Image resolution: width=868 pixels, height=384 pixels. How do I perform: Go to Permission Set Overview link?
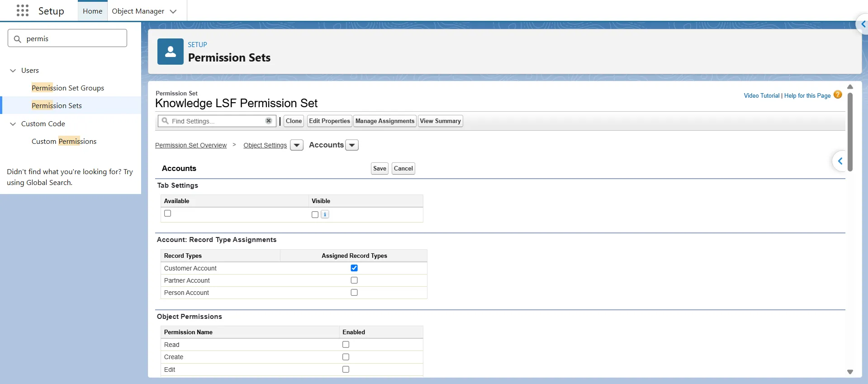[191, 145]
